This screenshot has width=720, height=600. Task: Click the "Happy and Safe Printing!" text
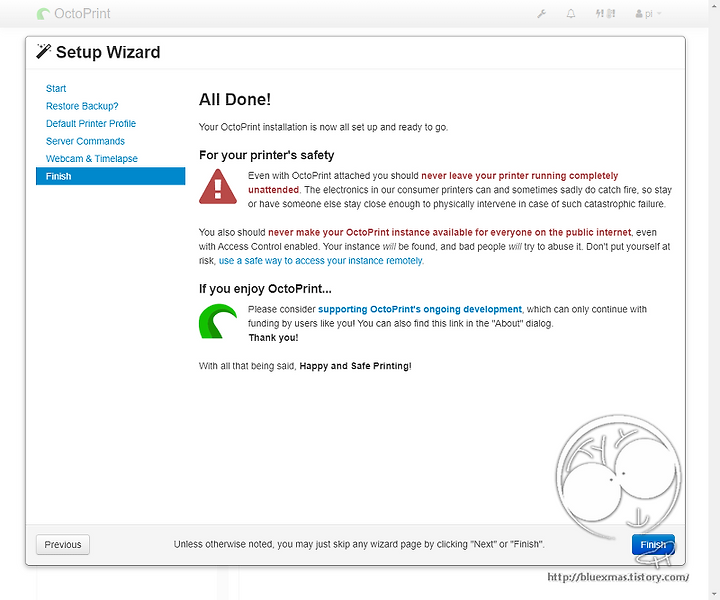point(355,366)
